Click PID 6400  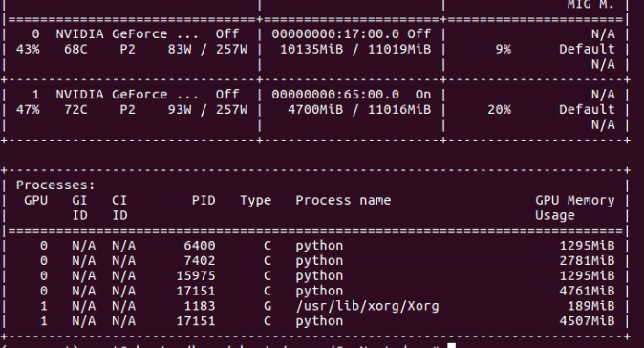pyautogui.click(x=199, y=246)
